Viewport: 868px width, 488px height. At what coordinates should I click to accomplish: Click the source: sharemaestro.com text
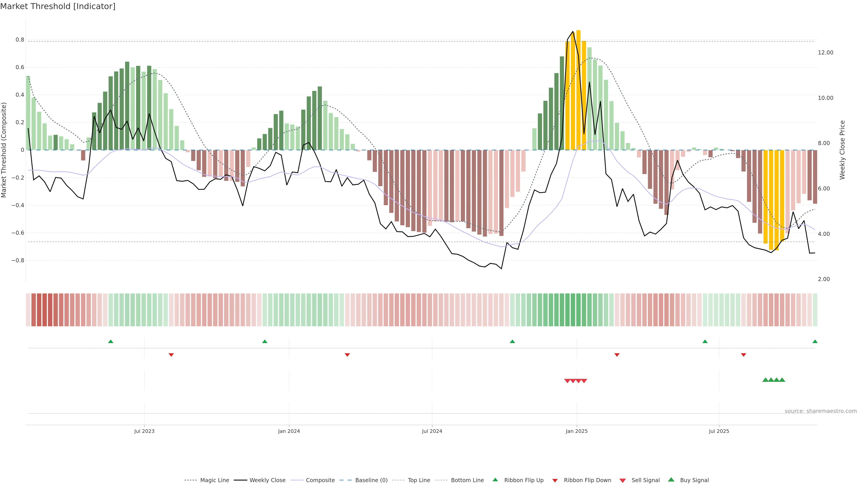tap(821, 411)
